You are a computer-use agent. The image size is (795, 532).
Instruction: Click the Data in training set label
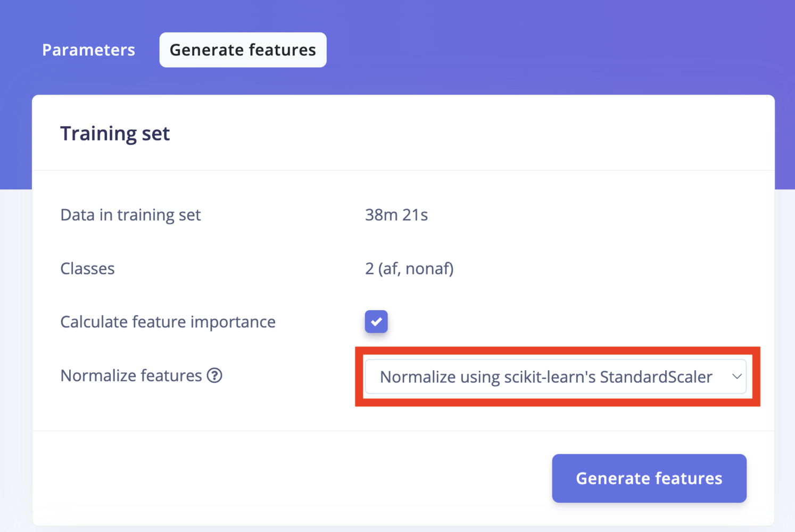coord(130,215)
